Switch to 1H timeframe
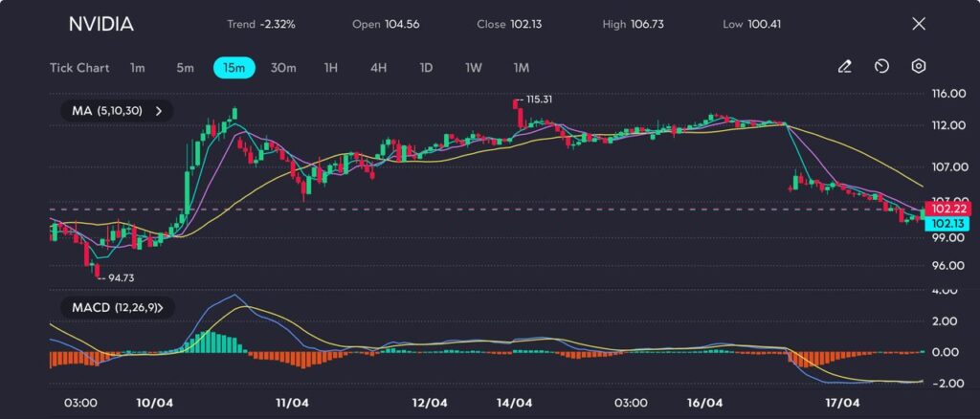Image resolution: width=980 pixels, height=419 pixels. 331,68
